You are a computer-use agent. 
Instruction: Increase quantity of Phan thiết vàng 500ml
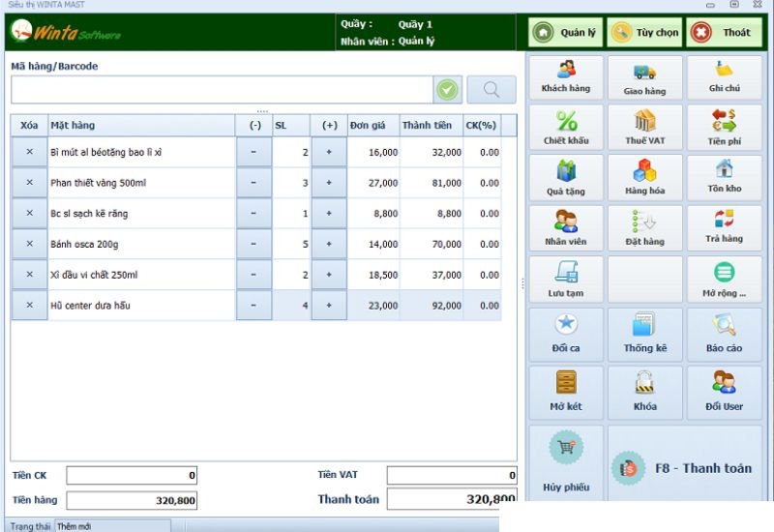329,183
